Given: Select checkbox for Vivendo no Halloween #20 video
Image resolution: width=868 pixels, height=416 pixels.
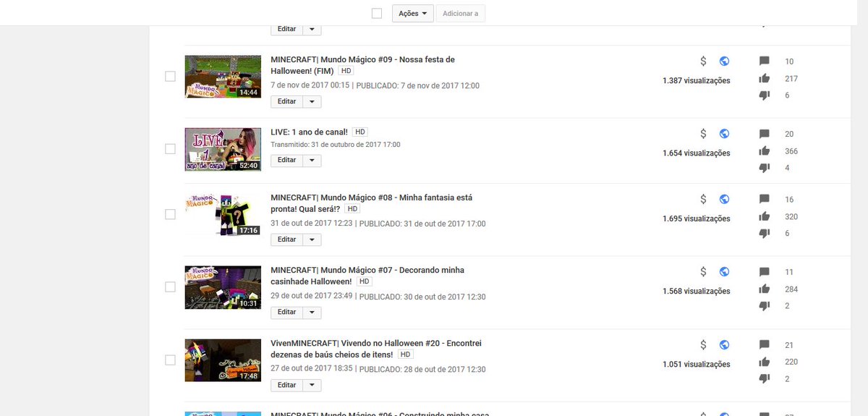Looking at the screenshot, I should [170, 360].
